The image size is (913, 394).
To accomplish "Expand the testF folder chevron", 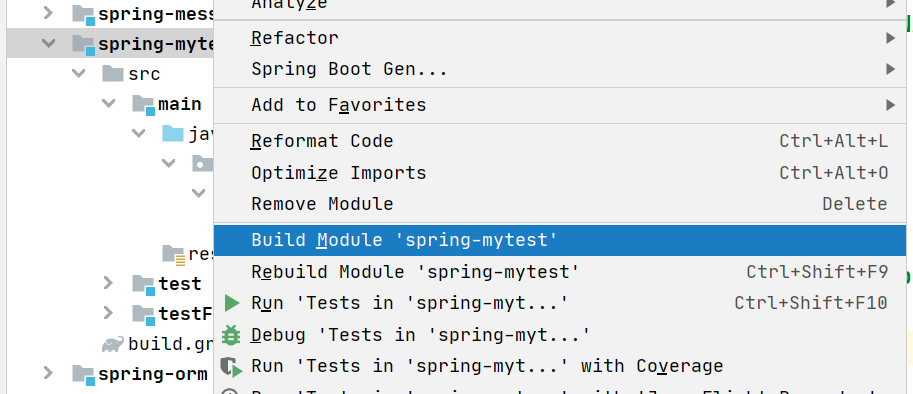I will pos(108,313).
